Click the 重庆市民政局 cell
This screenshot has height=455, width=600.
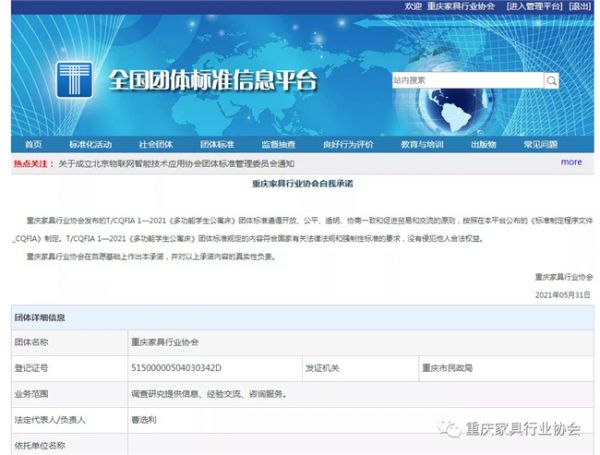(506, 368)
